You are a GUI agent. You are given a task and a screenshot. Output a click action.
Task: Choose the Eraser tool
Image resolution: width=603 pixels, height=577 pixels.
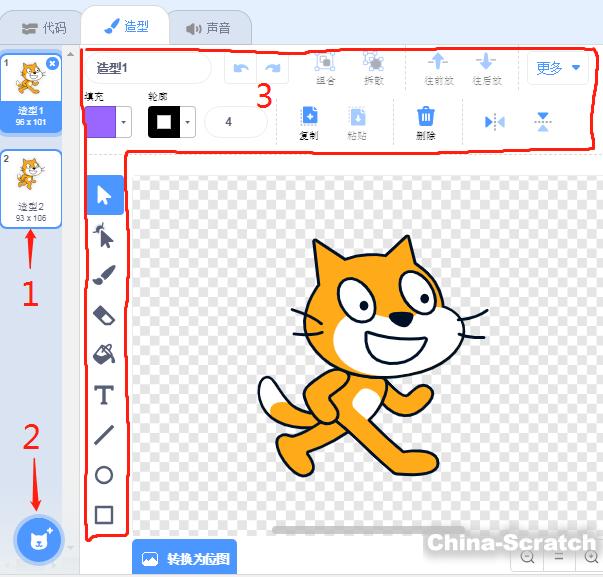(x=104, y=315)
